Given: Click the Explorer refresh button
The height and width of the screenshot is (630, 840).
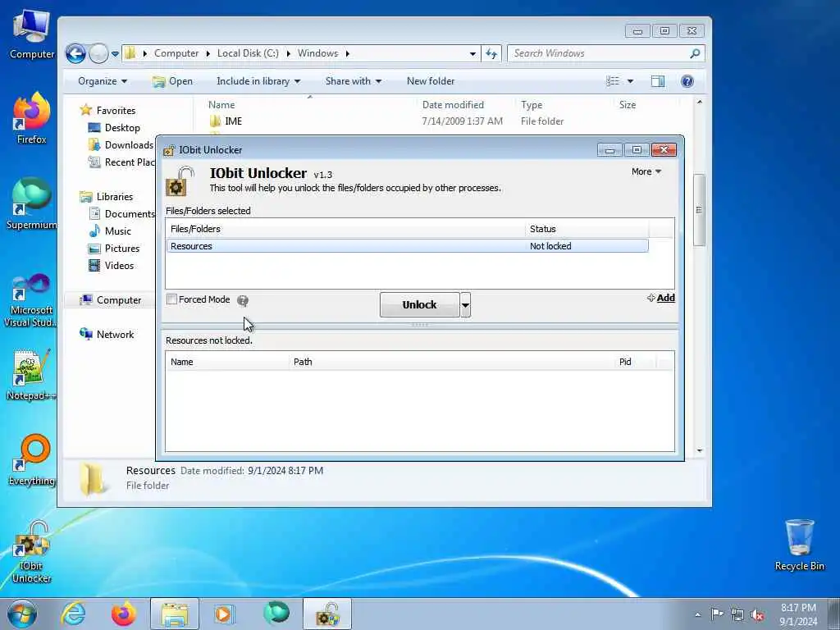Looking at the screenshot, I should pos(491,53).
